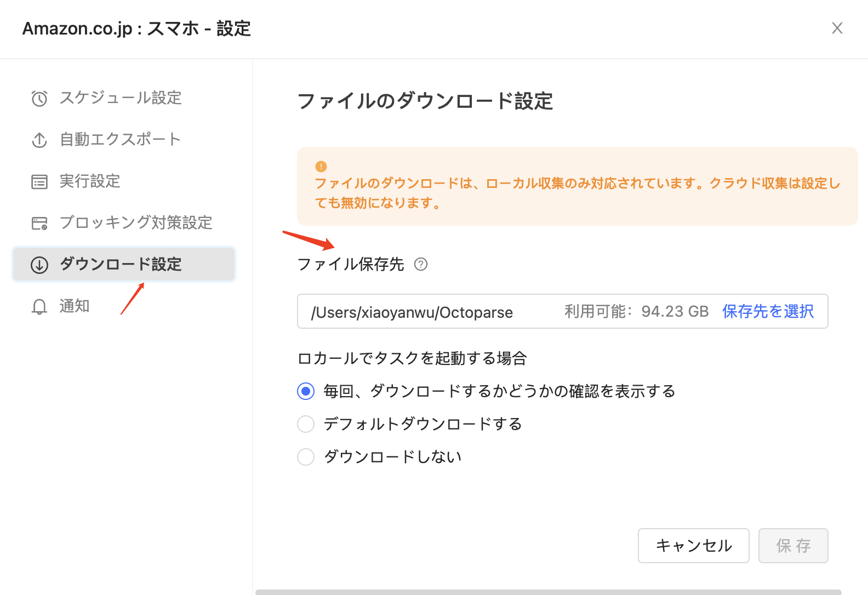Click 保存先を選択 link
Screen dimensions: 868x595
[x=768, y=312]
